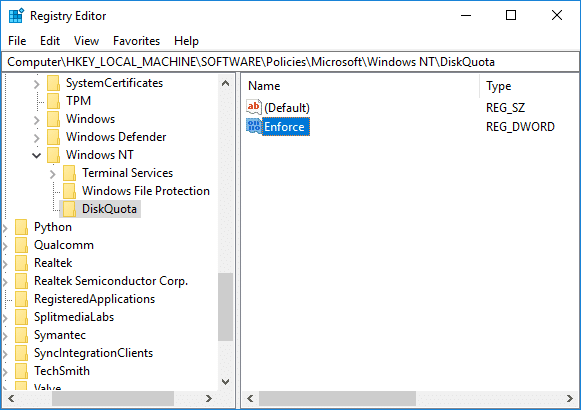The image size is (581, 410).
Task: Expand the Windows Defender key
Action: tap(36, 137)
